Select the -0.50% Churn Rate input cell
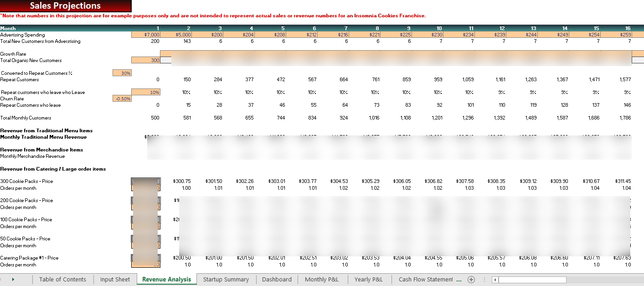Image resolution: width=644 pixels, height=286 pixels. (122, 99)
